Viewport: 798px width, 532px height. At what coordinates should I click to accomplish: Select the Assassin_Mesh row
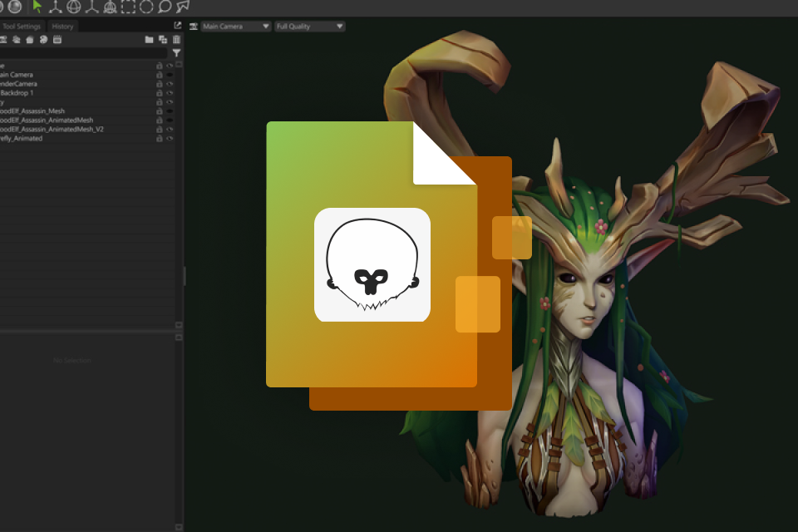point(87,111)
